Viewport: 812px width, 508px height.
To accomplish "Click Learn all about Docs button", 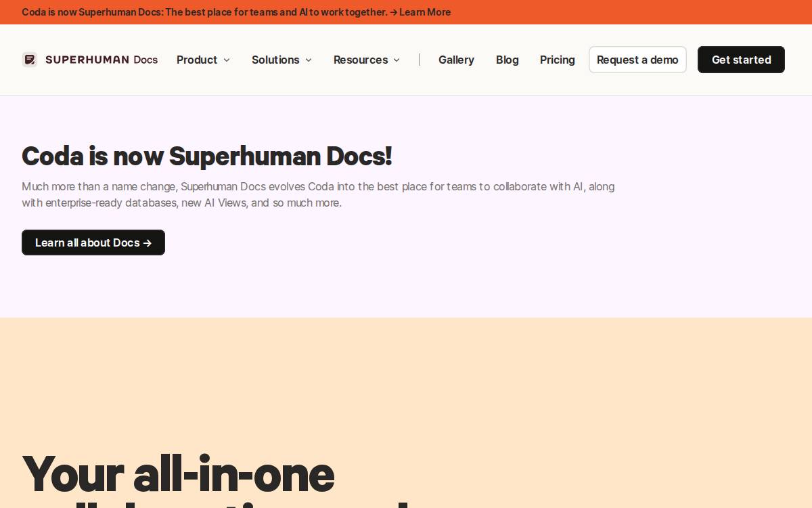I will [93, 242].
